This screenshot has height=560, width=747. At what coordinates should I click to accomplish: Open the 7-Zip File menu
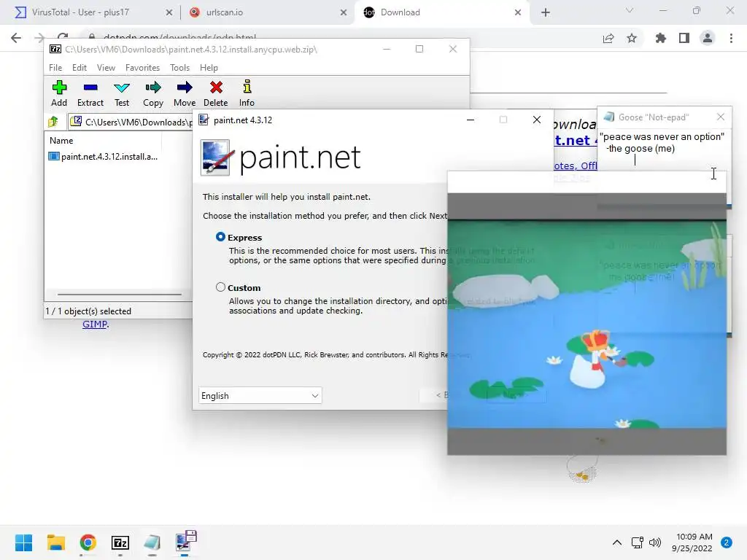click(x=55, y=68)
